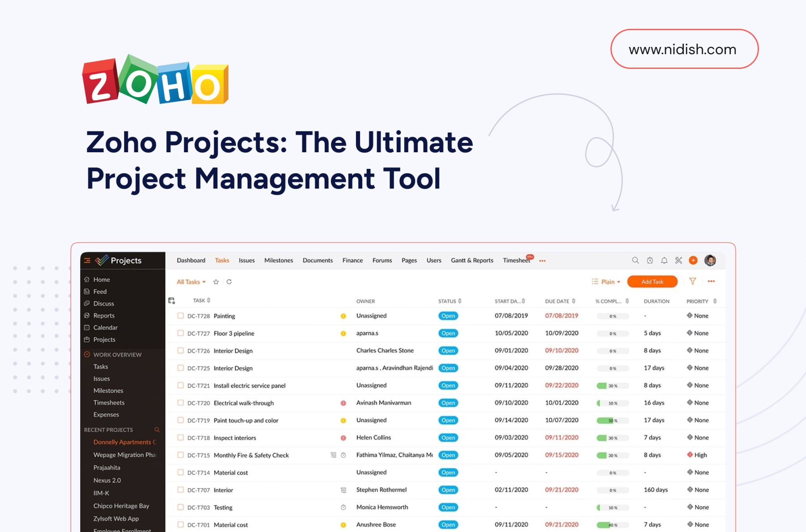The image size is (806, 532).
Task: Click the timer/stopwatch icon in the top bar
Action: coord(650,260)
